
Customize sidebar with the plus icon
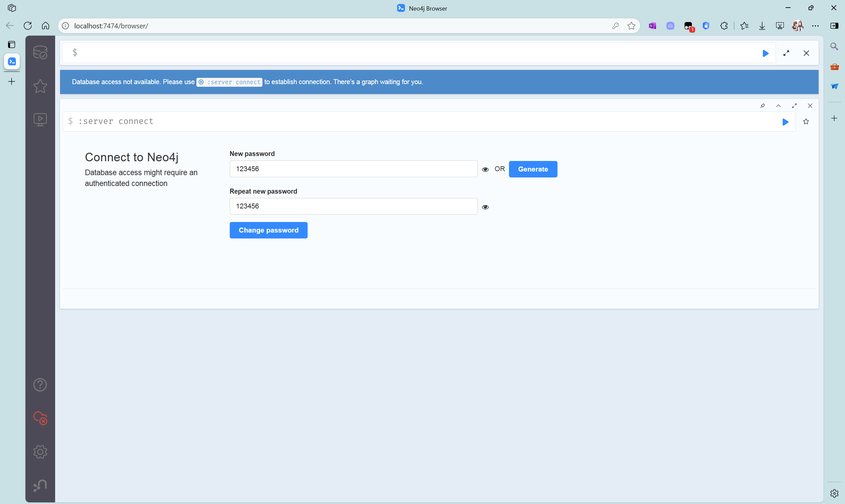pyautogui.click(x=834, y=118)
